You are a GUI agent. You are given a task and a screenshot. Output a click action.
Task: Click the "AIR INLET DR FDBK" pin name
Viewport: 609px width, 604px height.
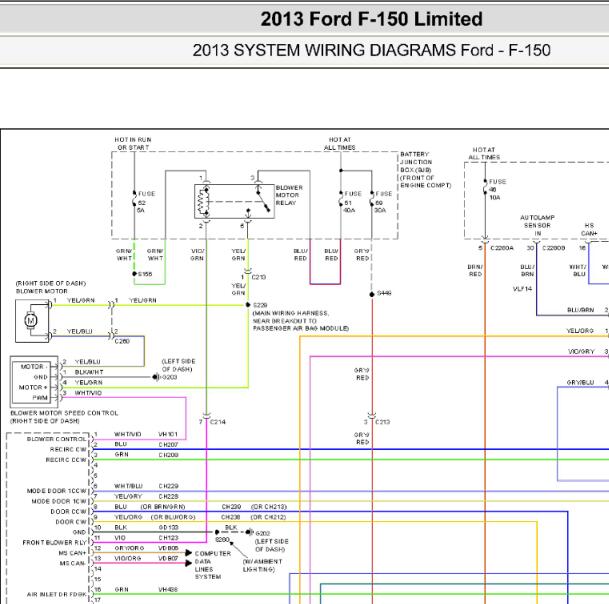[57, 594]
